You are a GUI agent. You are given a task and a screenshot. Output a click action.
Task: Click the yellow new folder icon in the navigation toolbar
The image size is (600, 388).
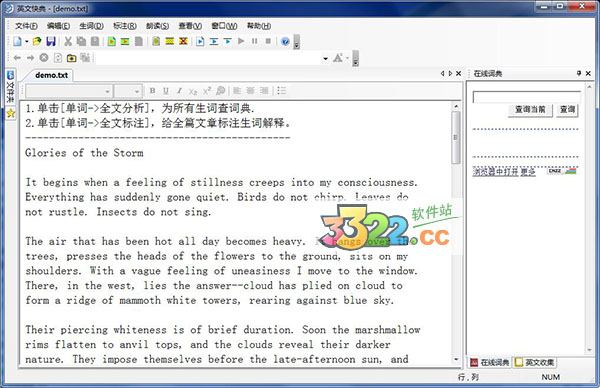(x=71, y=58)
